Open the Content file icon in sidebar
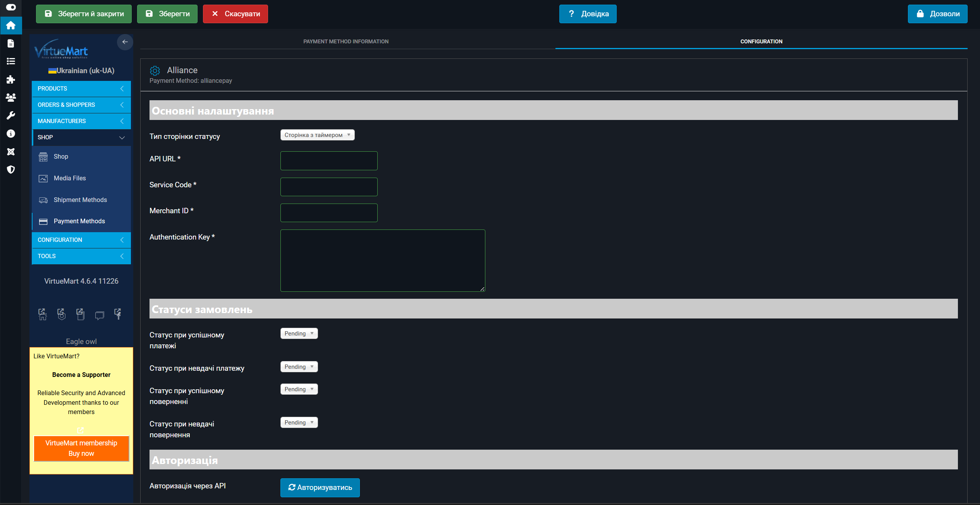The height and width of the screenshot is (505, 980). [x=11, y=43]
